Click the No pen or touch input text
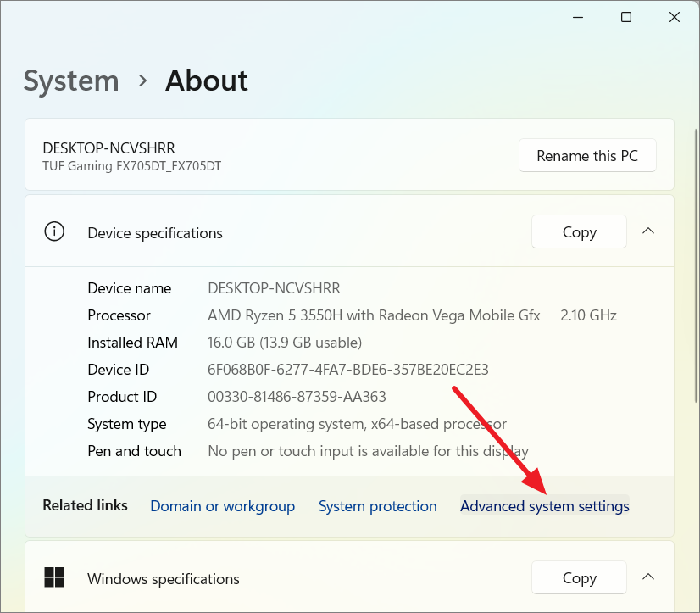Viewport: 700px width, 613px height. pyautogui.click(x=368, y=451)
